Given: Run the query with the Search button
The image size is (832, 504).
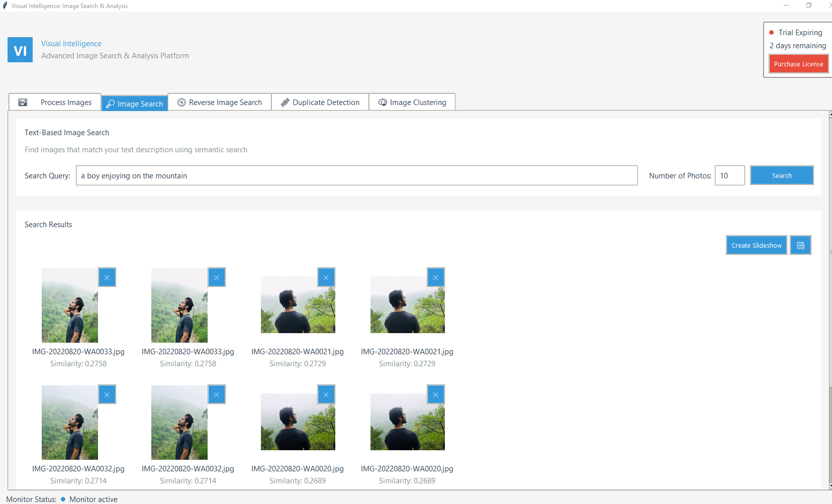Looking at the screenshot, I should (782, 175).
